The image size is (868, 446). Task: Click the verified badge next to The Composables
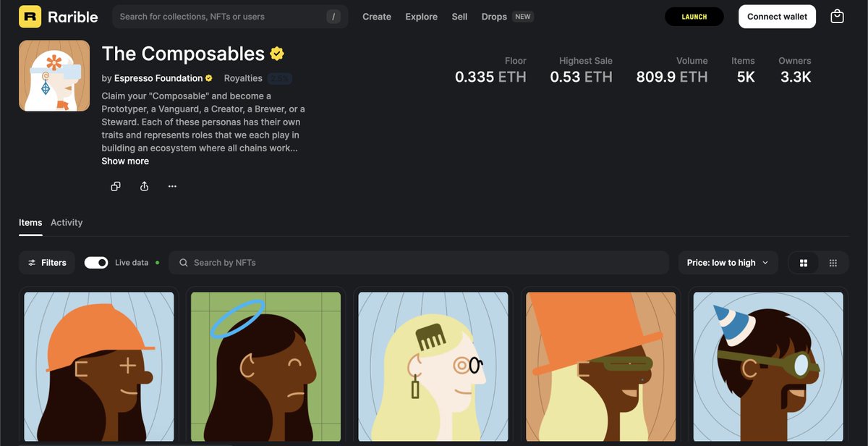coord(276,54)
